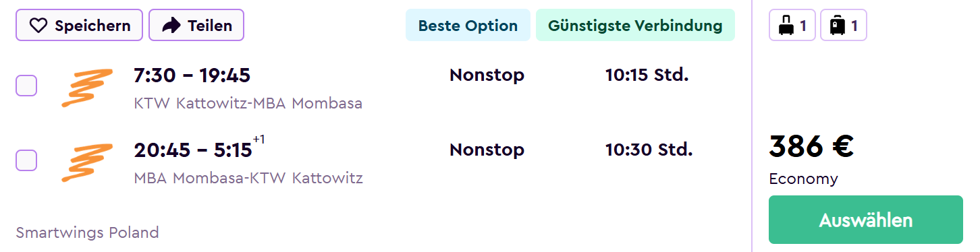Click the carry-on bag icon badge
This screenshot has width=980, height=252.
[x=792, y=26]
